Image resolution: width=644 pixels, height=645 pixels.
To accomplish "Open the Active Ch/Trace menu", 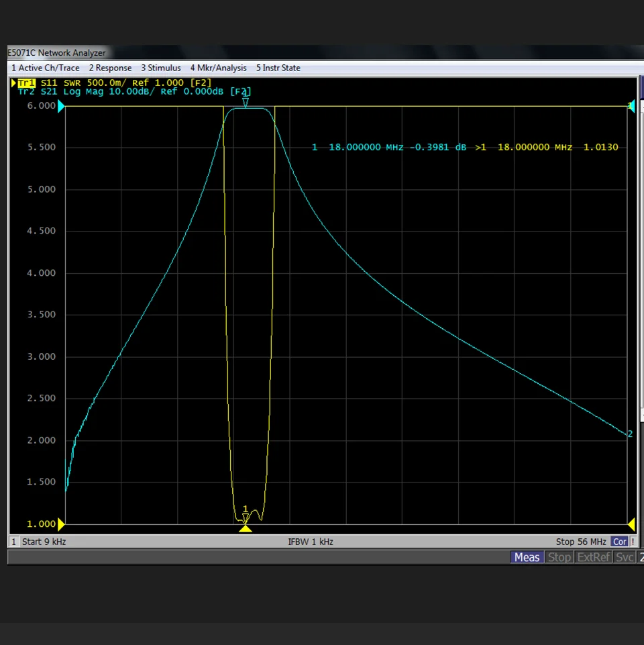I will click(x=45, y=68).
